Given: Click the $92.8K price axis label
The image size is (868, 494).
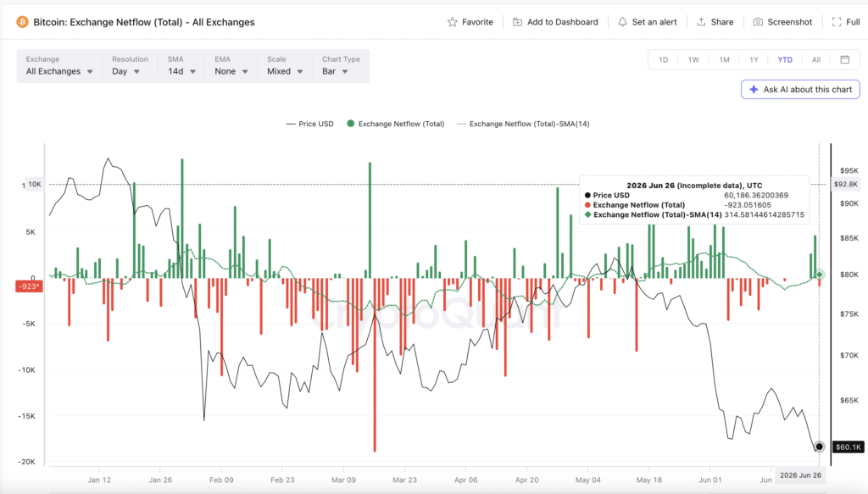Looking at the screenshot, I should point(846,184).
